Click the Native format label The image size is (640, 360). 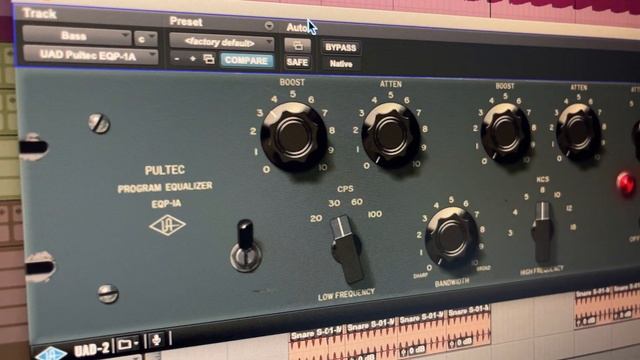click(x=341, y=64)
